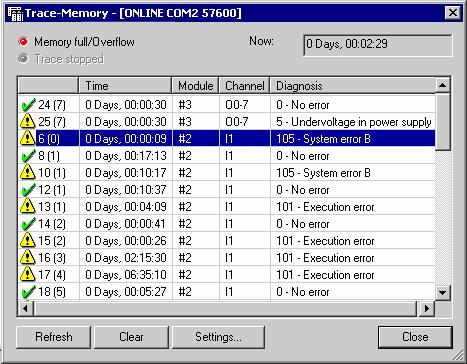Click '101 - Execution error' in row 16 (3)
This screenshot has height=364, width=467.
point(325,258)
